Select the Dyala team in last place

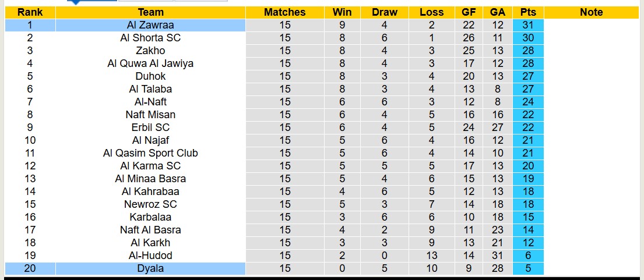point(150,268)
